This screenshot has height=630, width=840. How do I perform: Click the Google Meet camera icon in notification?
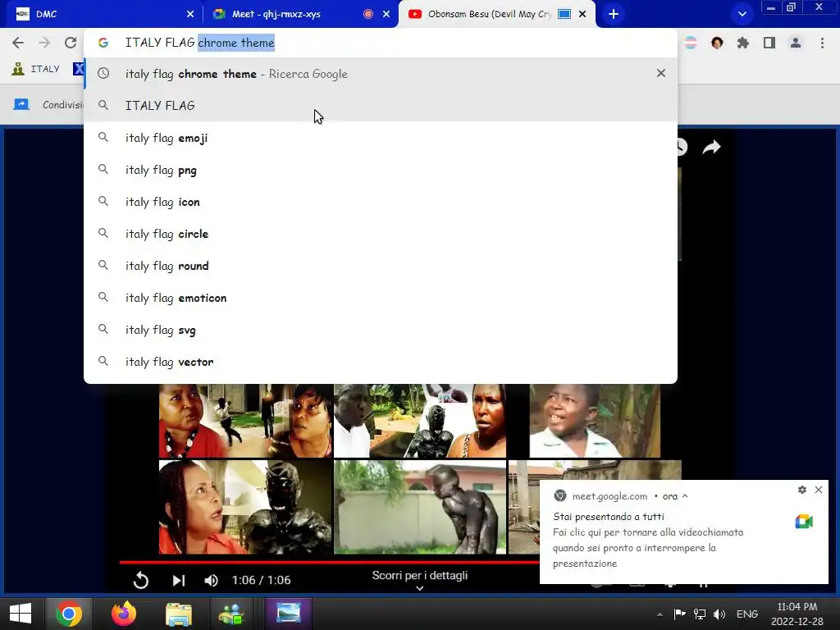coord(804,521)
